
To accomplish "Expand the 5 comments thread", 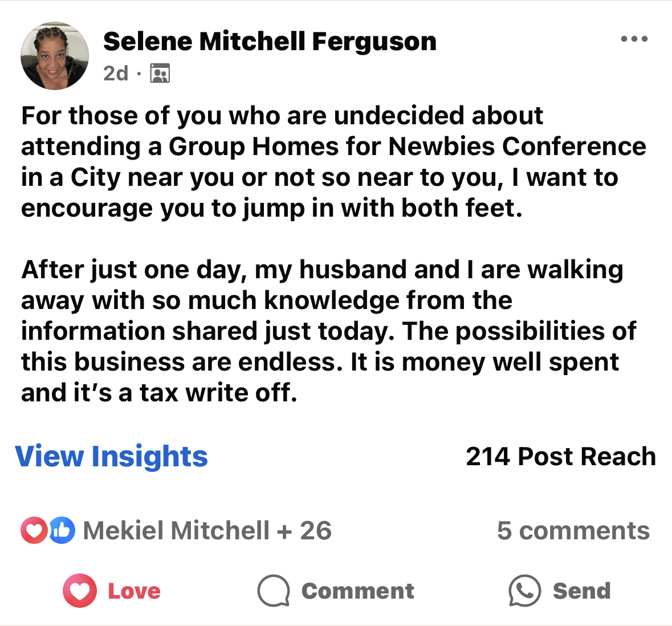I will click(573, 531).
